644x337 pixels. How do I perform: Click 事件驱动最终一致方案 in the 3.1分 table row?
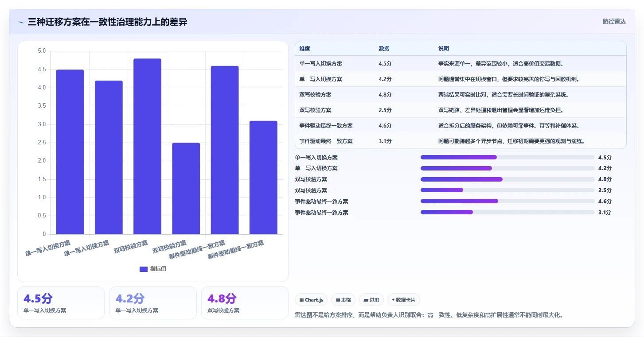click(x=326, y=141)
